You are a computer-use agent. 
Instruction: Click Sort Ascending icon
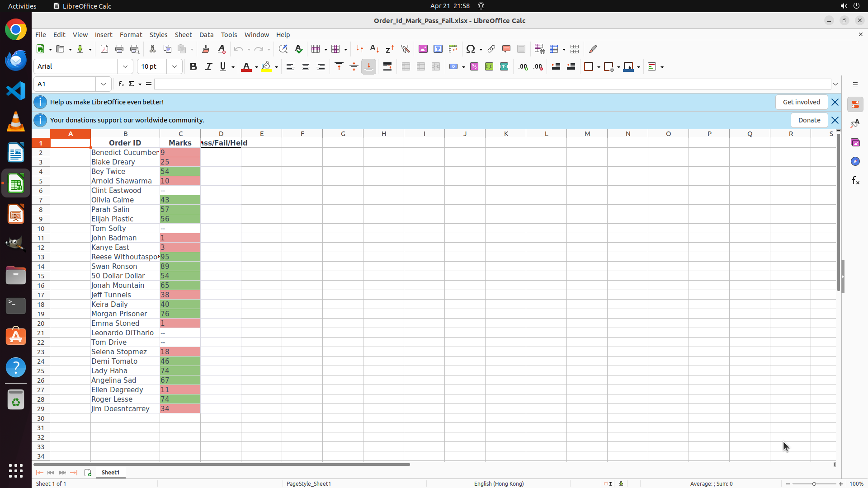click(374, 49)
